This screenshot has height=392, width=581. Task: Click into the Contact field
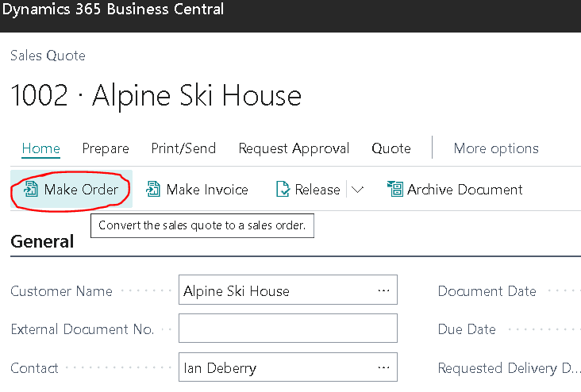(x=288, y=367)
